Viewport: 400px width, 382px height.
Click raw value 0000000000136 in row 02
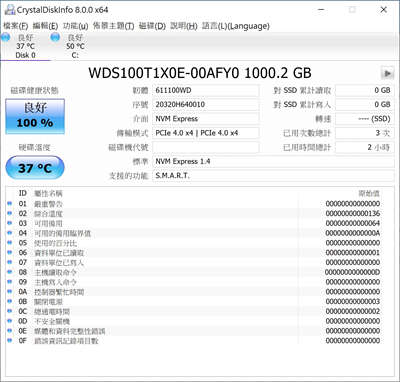click(353, 213)
